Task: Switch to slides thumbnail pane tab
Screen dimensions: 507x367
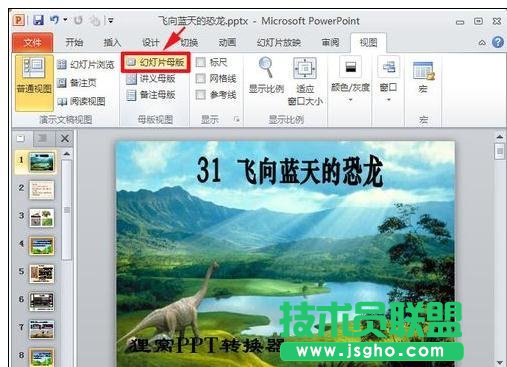Action: pos(21,138)
